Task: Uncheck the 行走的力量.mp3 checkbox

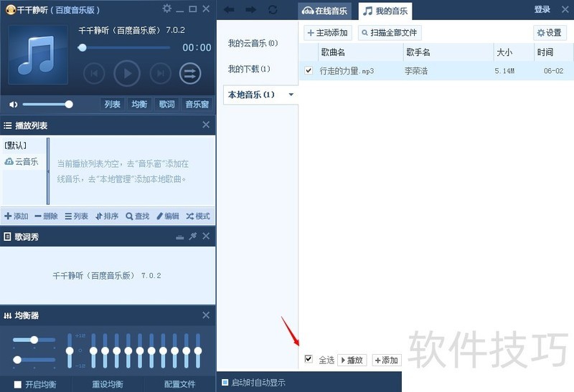Action: coord(309,70)
